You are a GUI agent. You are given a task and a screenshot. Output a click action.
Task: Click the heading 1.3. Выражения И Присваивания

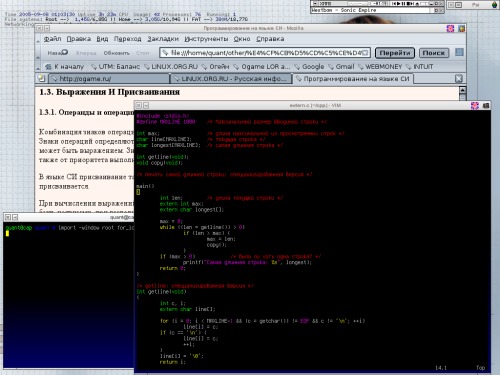click(110, 92)
